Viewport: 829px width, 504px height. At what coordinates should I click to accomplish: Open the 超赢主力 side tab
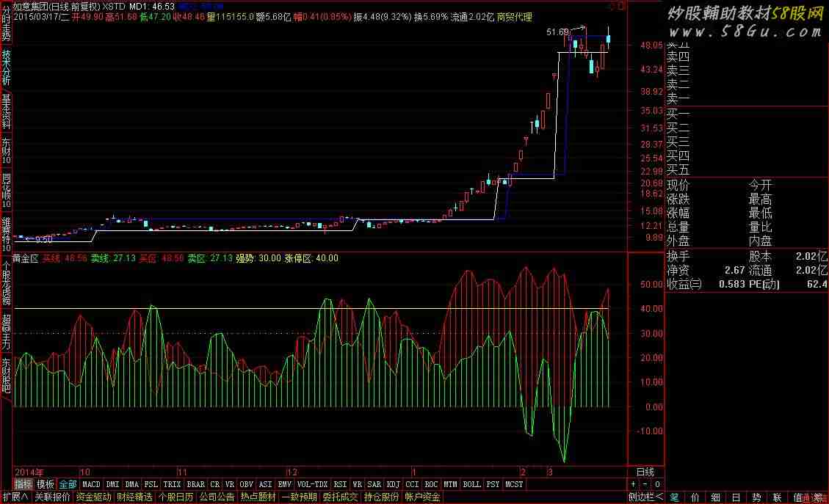coord(6,332)
